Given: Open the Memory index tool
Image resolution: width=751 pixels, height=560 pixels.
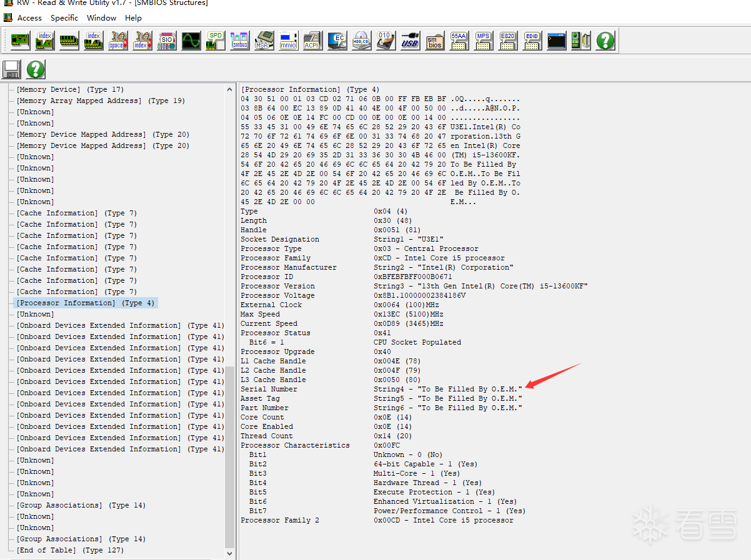Looking at the screenshot, I should pyautogui.click(x=93, y=41).
